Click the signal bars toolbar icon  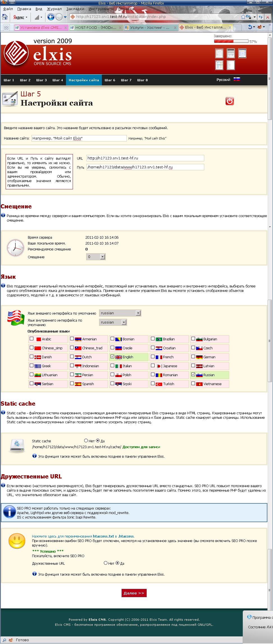[x=37, y=17]
